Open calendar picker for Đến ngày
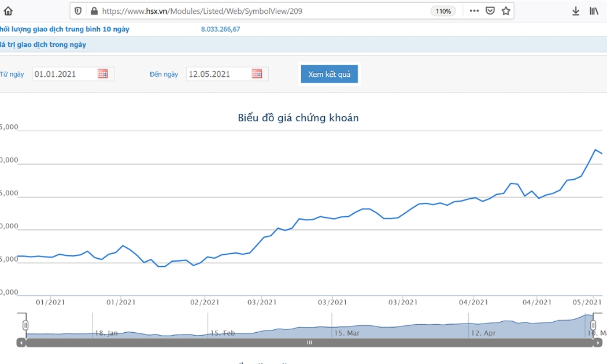The height and width of the screenshot is (364, 607). (x=257, y=73)
